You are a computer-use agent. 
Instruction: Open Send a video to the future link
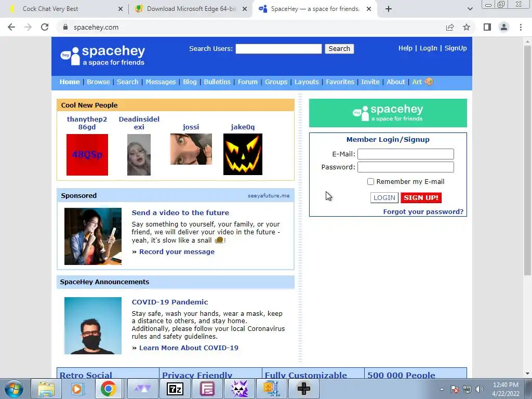(180, 212)
